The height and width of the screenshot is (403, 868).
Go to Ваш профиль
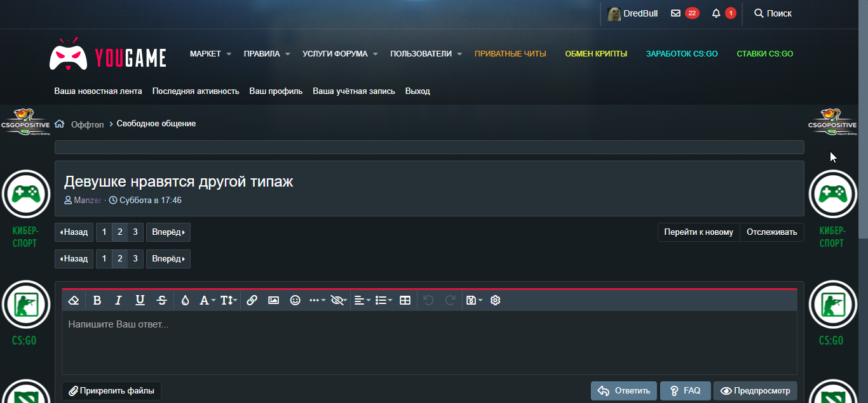click(276, 91)
